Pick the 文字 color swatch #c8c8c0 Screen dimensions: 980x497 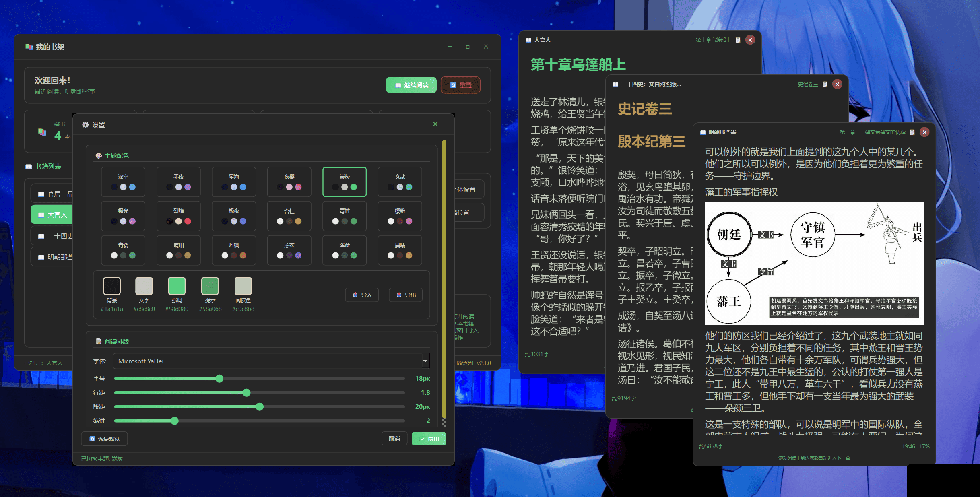click(144, 286)
